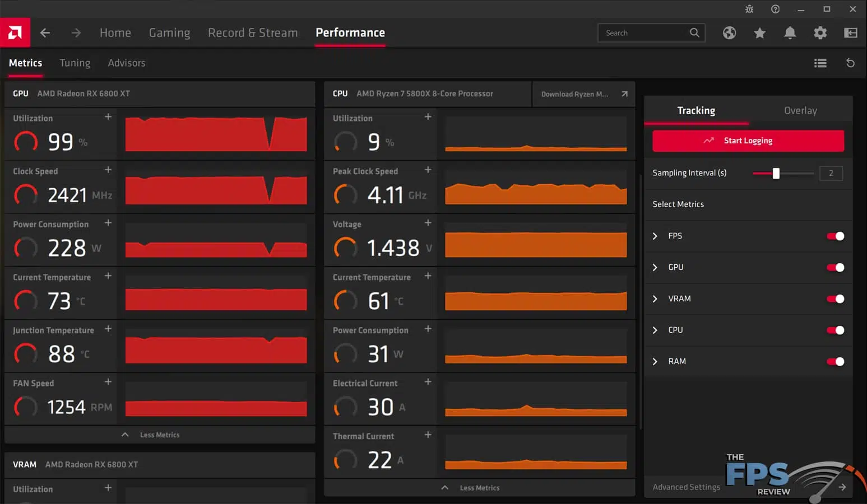Open the Record & Stream tab
The height and width of the screenshot is (504, 867).
tap(253, 33)
